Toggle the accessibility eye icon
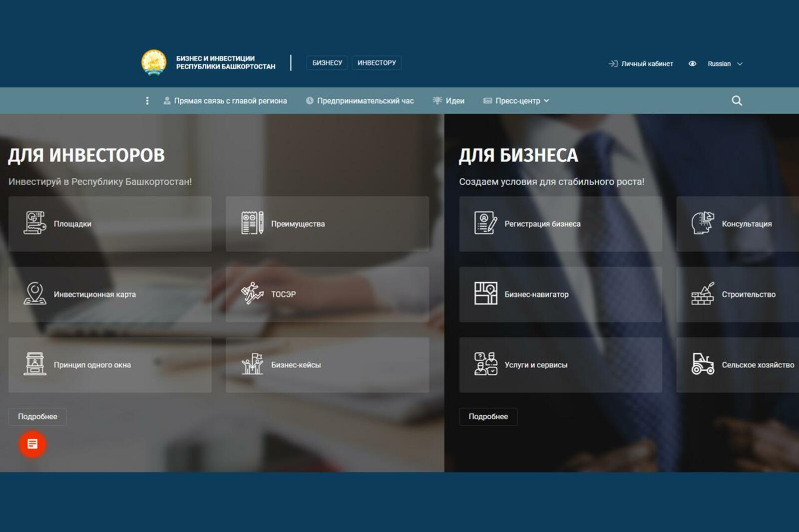 tap(692, 64)
